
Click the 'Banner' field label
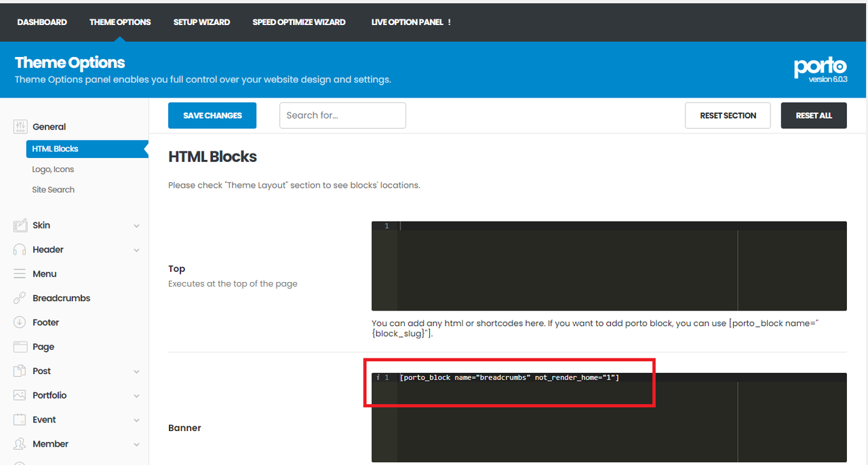pyautogui.click(x=184, y=428)
